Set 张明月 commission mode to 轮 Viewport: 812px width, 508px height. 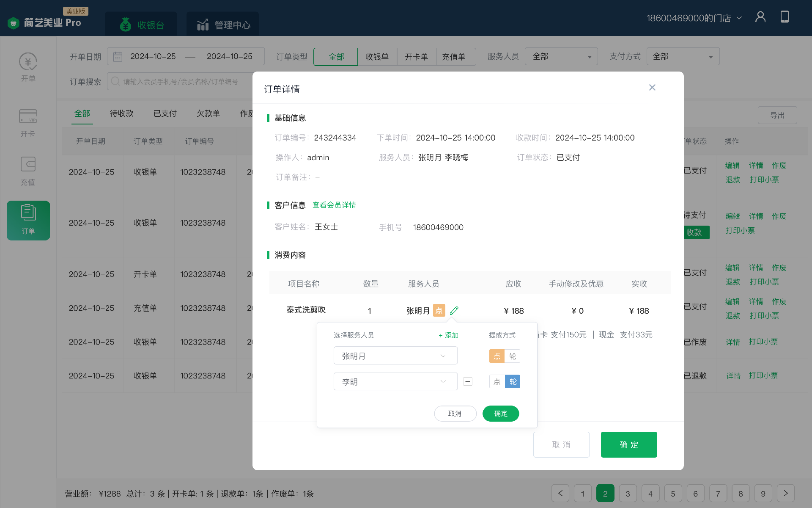pyautogui.click(x=513, y=356)
